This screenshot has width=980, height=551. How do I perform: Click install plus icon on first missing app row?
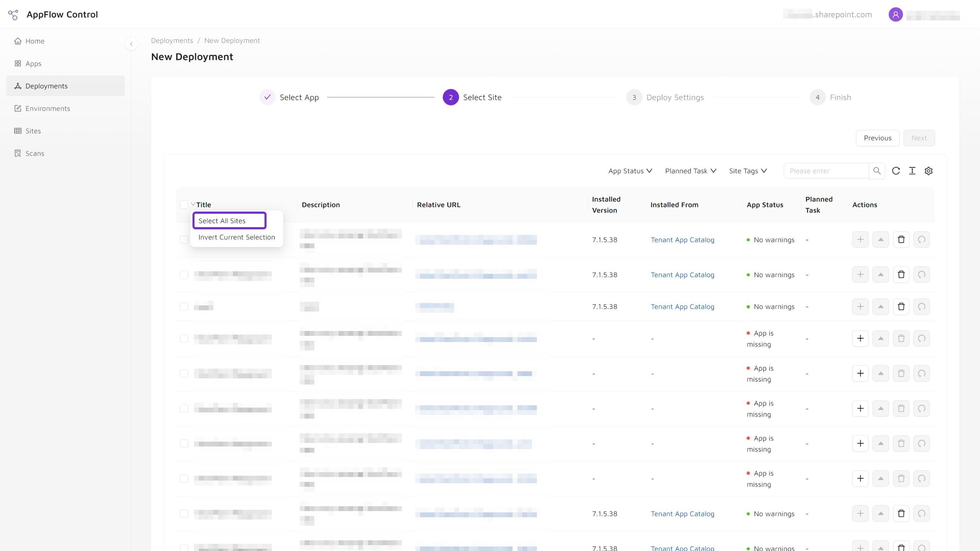coord(860,338)
